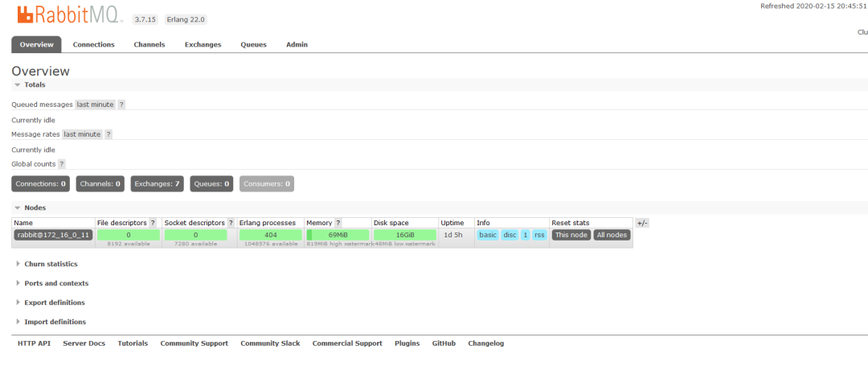
Task: Open Memory column help icon
Action: [338, 223]
